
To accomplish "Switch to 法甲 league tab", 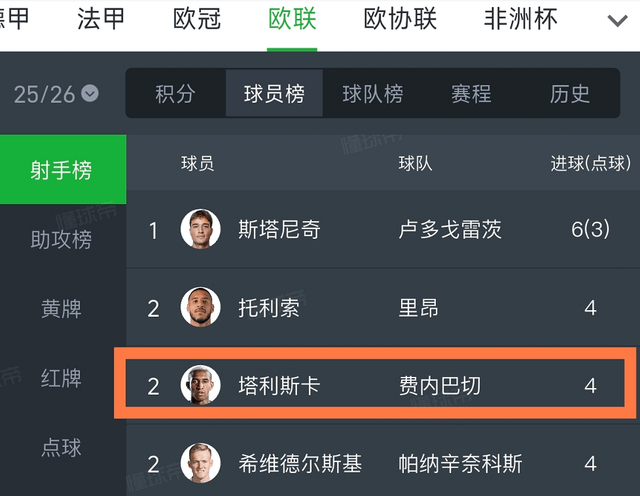I will click(x=100, y=19).
